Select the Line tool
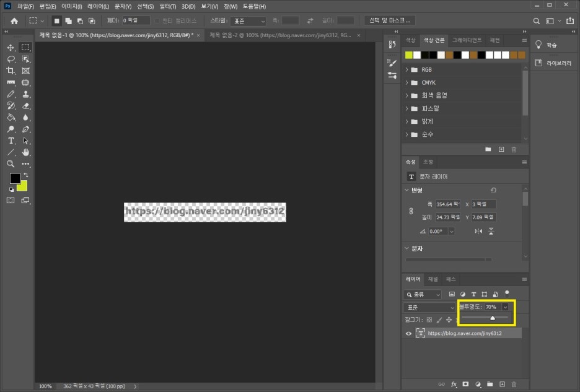The height and width of the screenshot is (392, 580). (11, 152)
